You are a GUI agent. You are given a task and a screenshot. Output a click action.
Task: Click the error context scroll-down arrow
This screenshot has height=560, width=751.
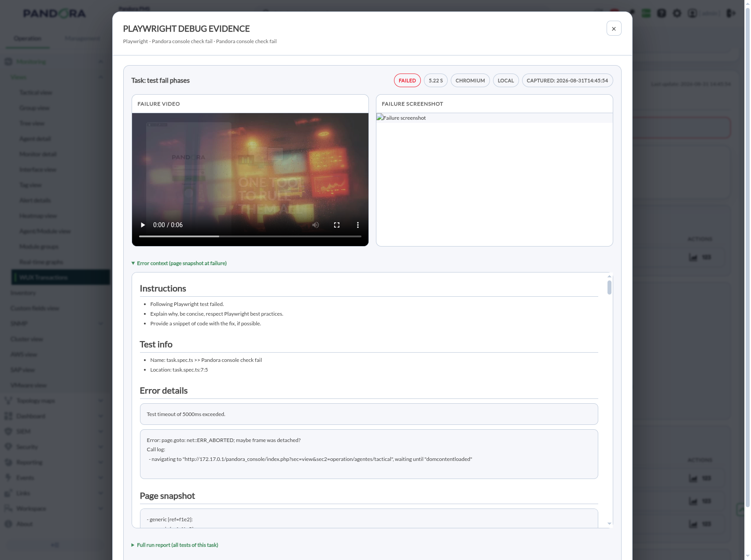pos(610,524)
